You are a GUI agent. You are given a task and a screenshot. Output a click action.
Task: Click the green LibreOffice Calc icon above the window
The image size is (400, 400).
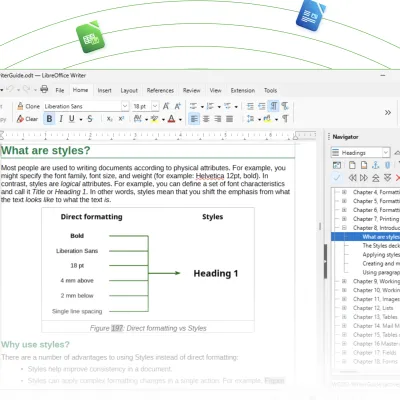point(90,37)
